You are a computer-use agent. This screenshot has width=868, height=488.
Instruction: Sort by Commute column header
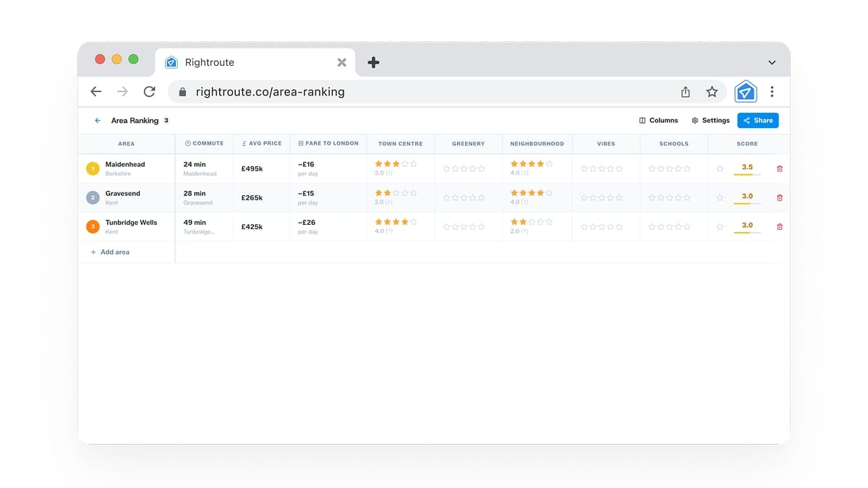tap(204, 144)
